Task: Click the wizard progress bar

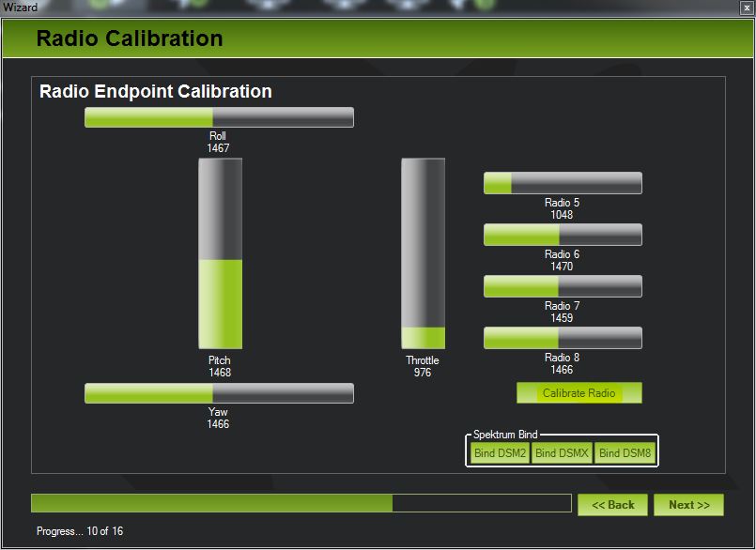Action: click(x=301, y=503)
